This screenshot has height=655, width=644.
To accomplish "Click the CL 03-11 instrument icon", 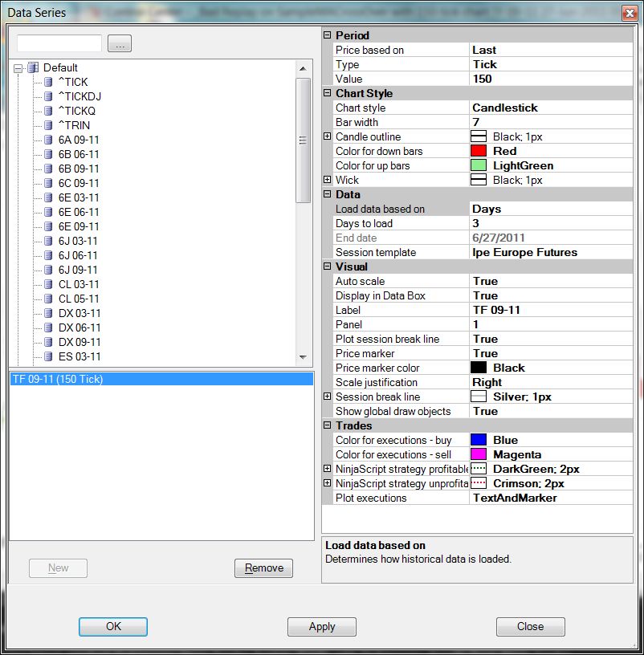I will click(48, 284).
